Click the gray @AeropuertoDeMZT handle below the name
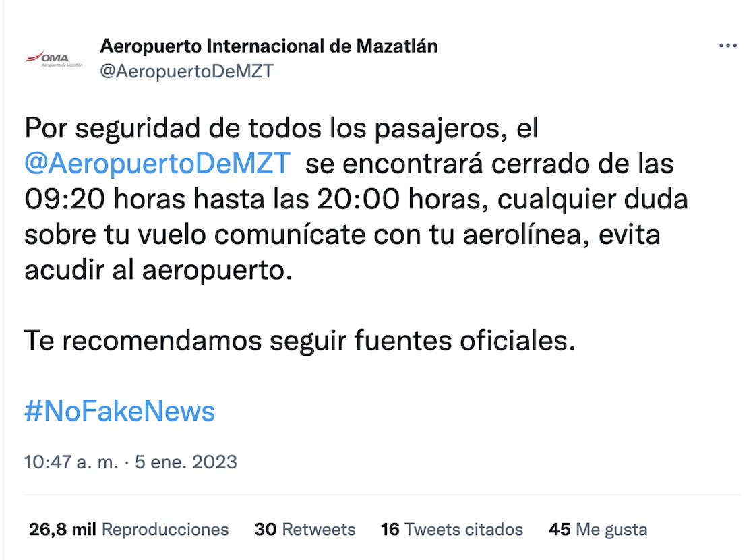 pyautogui.click(x=187, y=71)
